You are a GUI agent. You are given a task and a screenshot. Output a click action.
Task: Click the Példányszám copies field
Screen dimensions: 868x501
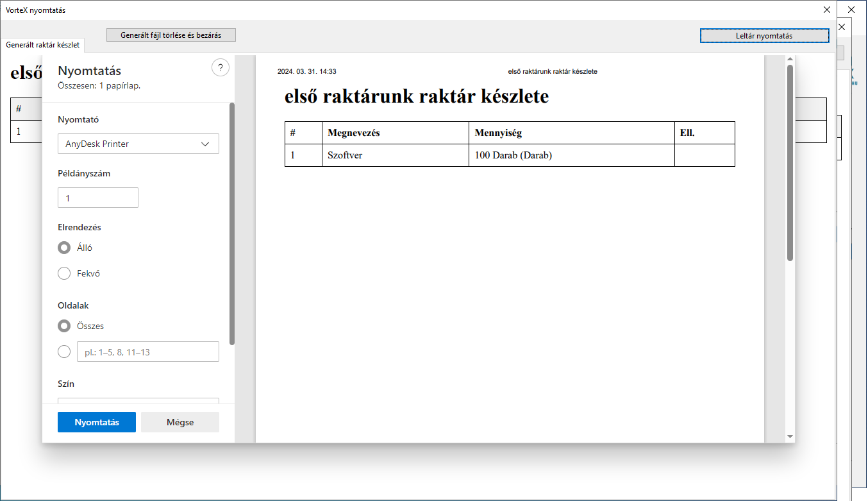(x=98, y=198)
